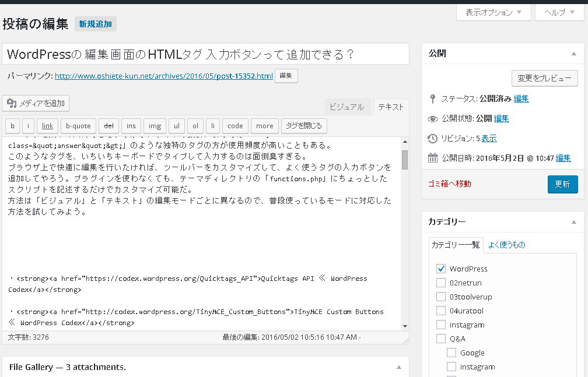The width and height of the screenshot is (588, 377).
Task: Collapse the カテゴリー panel
Action: [574, 222]
